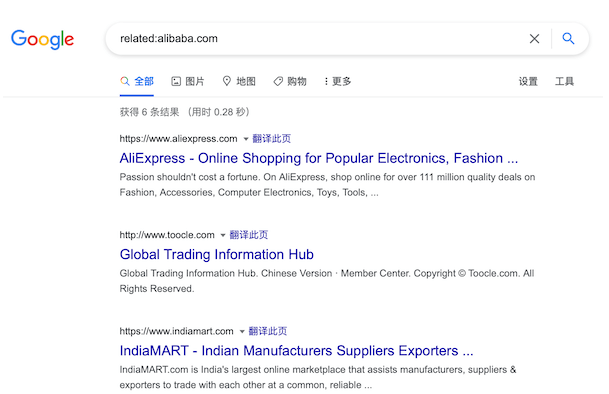Open the Global Trading Information Hub result
The width and height of the screenshot is (609, 394).
coord(217,255)
